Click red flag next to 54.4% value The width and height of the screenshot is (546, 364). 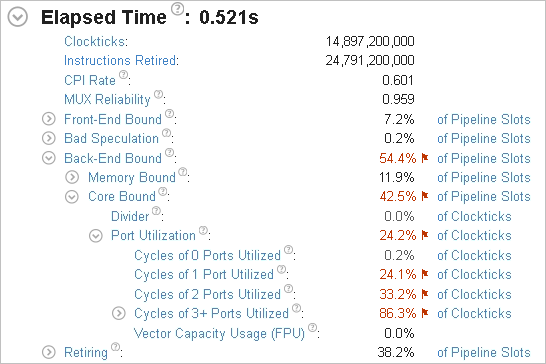425,158
